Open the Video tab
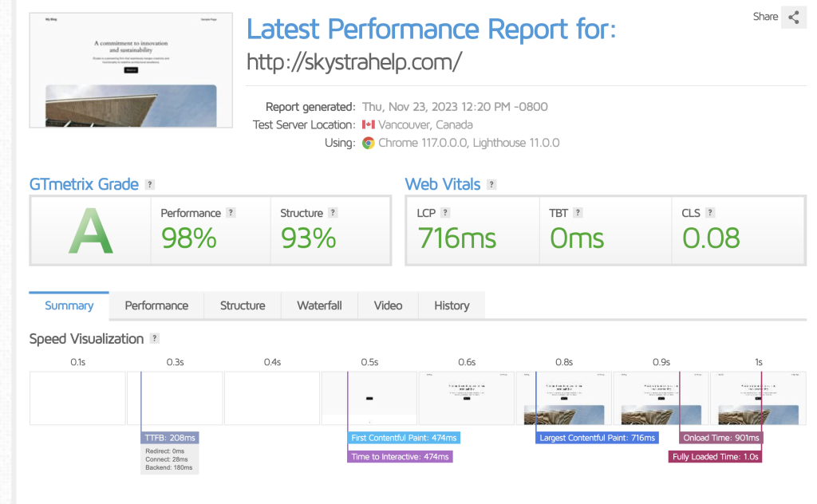This screenshot has height=504, width=817. click(x=388, y=305)
